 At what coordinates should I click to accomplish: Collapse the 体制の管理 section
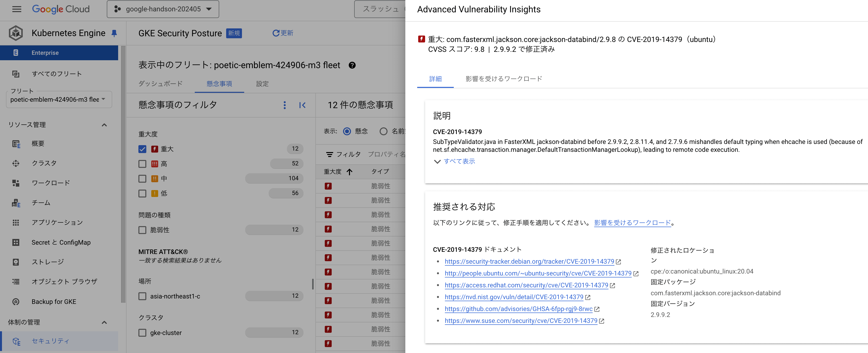[105, 322]
